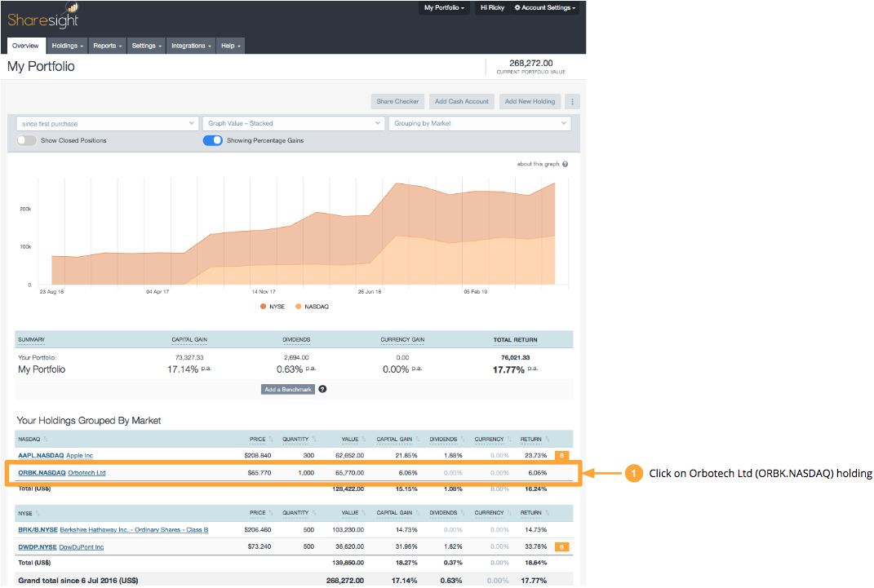Click the benchmark question mark icon
Screen dimensions: 874x588
coord(322,389)
